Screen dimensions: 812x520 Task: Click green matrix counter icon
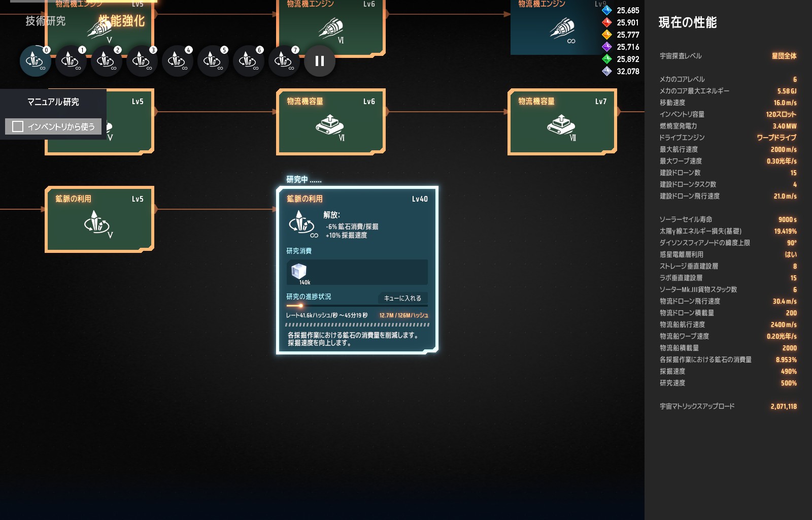(x=606, y=59)
